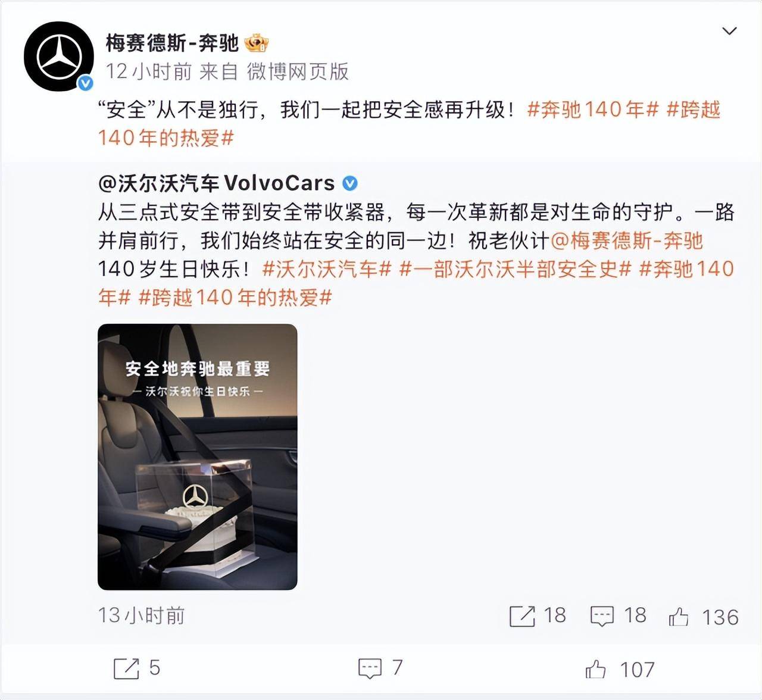The width and height of the screenshot is (762, 700).
Task: Open hashtag #跨越140年的热爱# in Mercedes post
Action: tap(409, 124)
